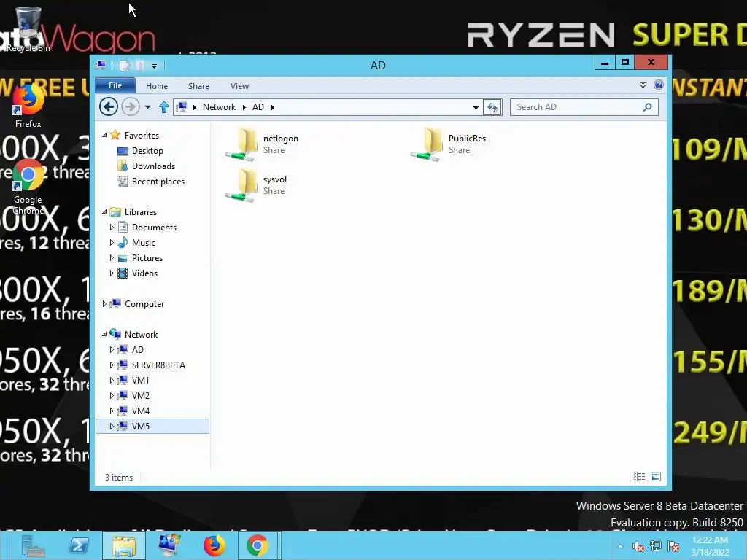Select Recent places under Favorites

tap(158, 182)
